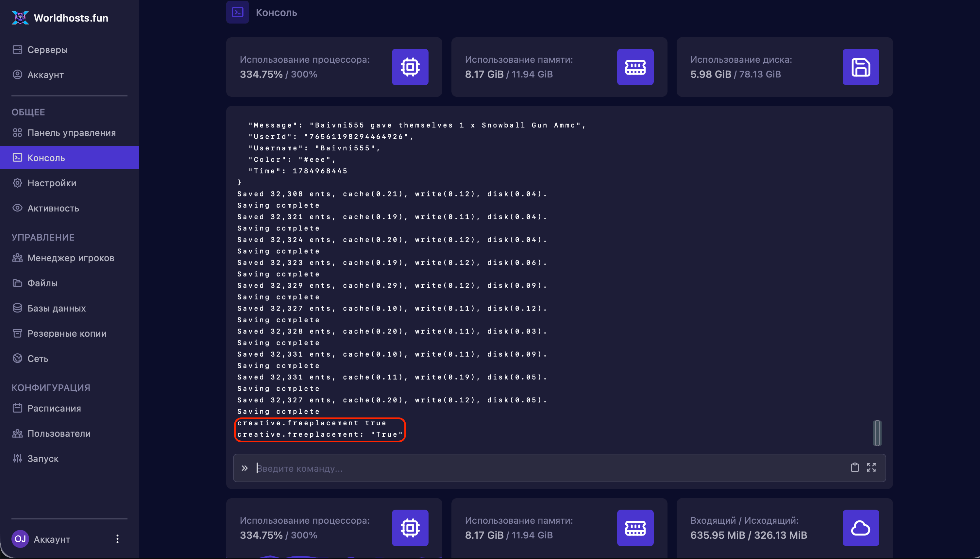
Task: Click the Сеть globe icon
Action: [x=17, y=358]
